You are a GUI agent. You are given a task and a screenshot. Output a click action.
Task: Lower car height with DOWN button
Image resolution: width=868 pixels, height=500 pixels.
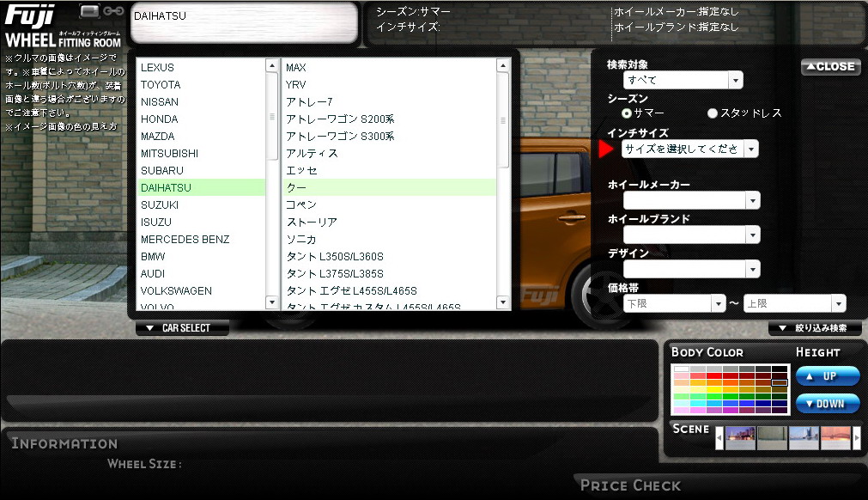click(x=828, y=404)
